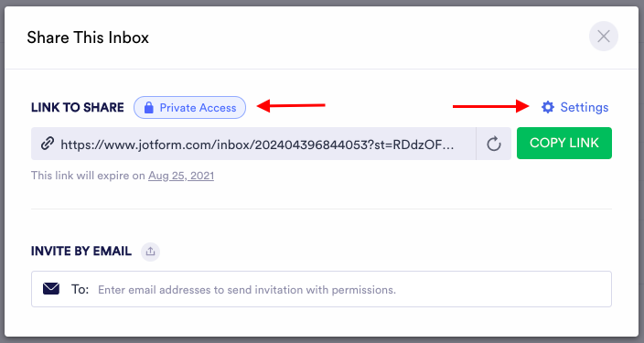The width and height of the screenshot is (644, 343).
Task: Open link Settings
Action: pyautogui.click(x=574, y=107)
